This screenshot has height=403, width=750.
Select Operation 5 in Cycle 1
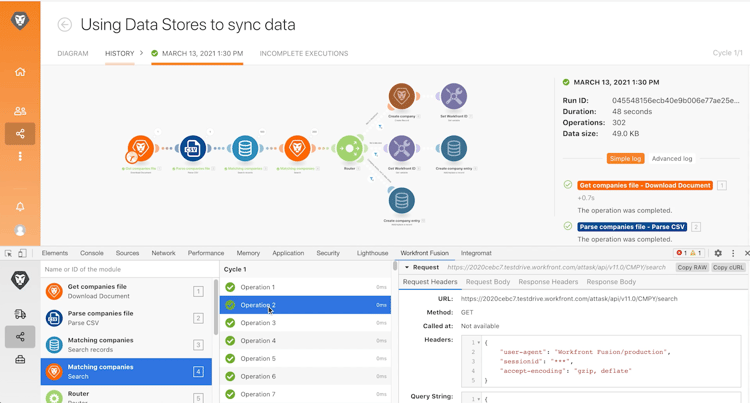point(305,359)
